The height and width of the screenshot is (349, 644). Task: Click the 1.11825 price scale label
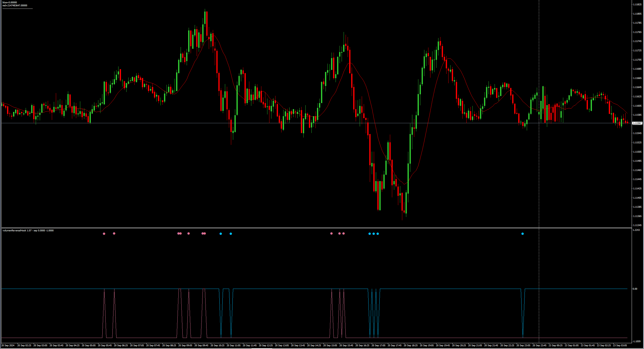point(637,5)
